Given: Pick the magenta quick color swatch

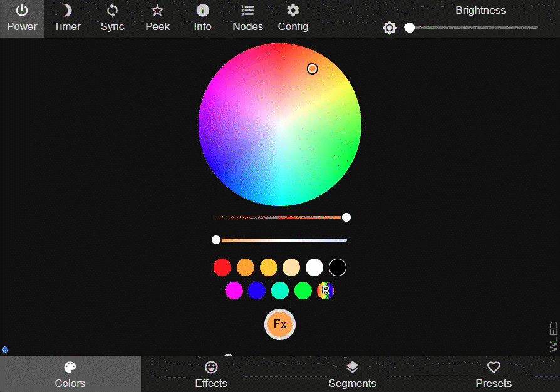Looking at the screenshot, I should tap(234, 291).
